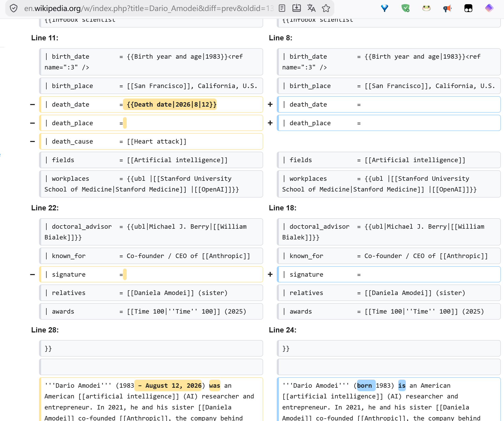Click right column birth_place San Francisco line
Viewport: 504px width, 421px height.
[389, 86]
